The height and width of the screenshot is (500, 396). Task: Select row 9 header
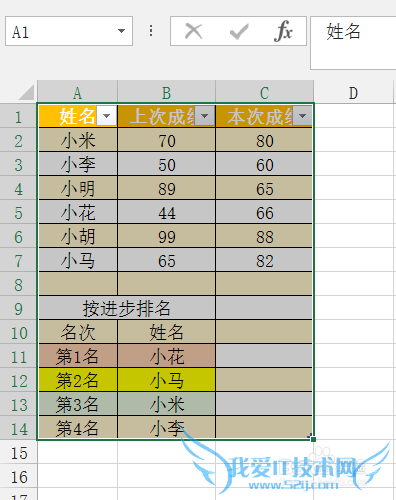tap(18, 309)
